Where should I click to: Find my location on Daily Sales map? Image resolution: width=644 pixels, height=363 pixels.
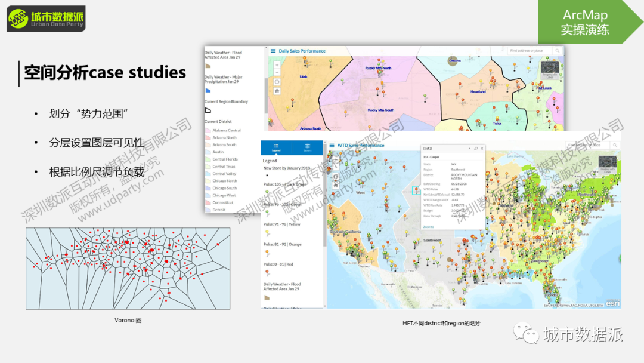point(277,82)
